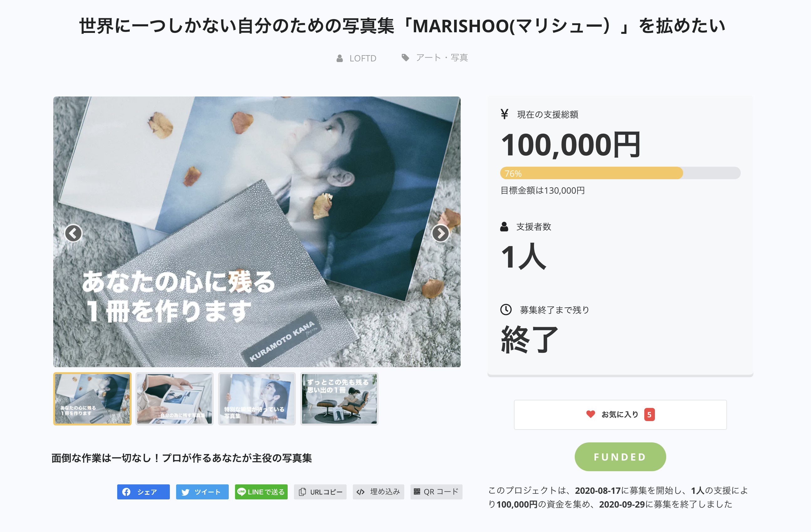Go to the previous slideshow image arrow
Viewport: 811px width, 532px height.
click(x=73, y=233)
